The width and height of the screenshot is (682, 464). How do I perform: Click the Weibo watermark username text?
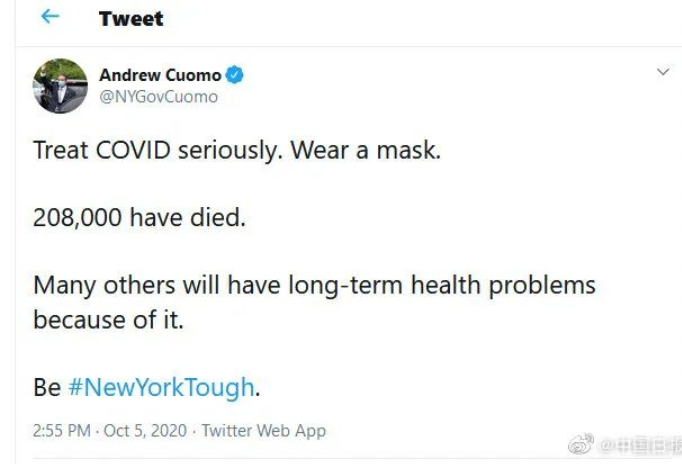click(640, 446)
